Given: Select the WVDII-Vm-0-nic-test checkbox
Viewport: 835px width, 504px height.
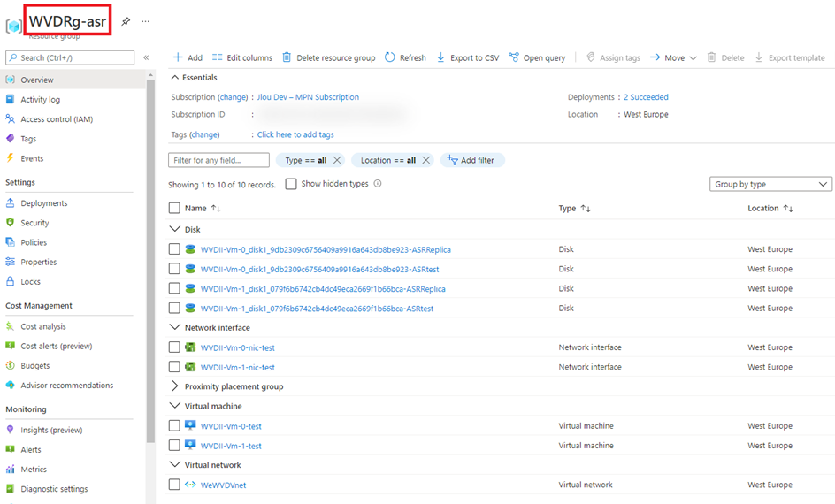Looking at the screenshot, I should tap(174, 347).
